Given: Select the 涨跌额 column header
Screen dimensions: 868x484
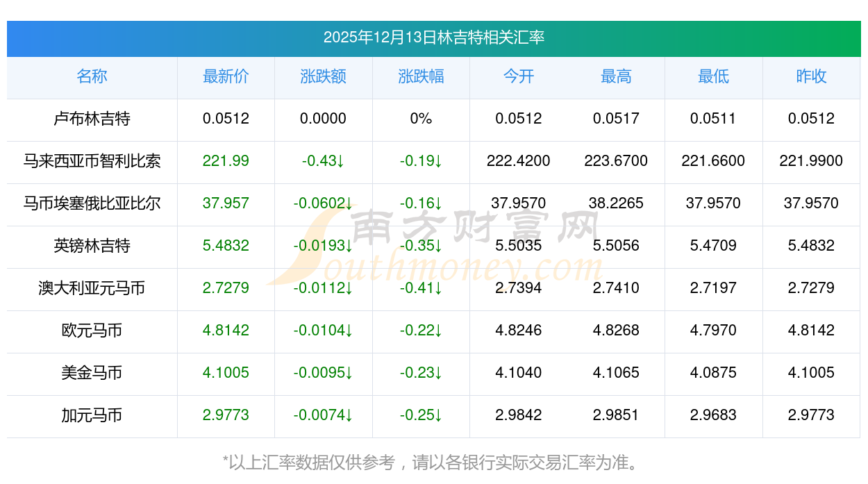Looking at the screenshot, I should (323, 77).
